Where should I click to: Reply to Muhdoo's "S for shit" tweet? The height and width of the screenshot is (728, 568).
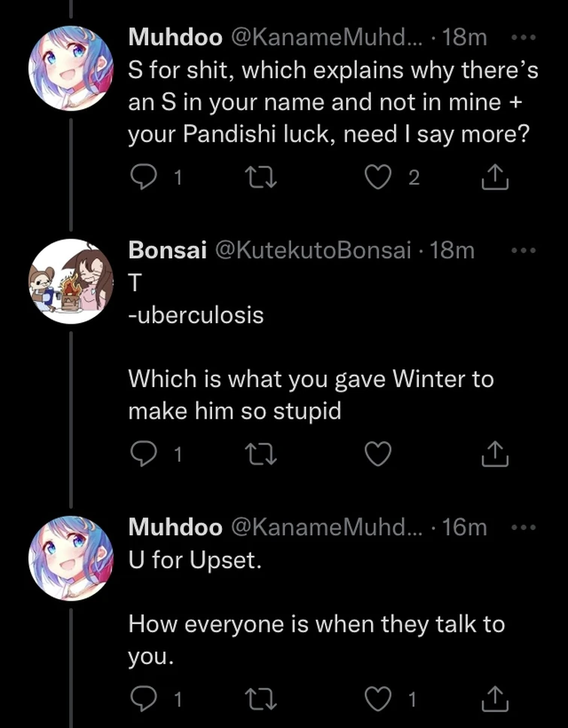tap(142, 176)
